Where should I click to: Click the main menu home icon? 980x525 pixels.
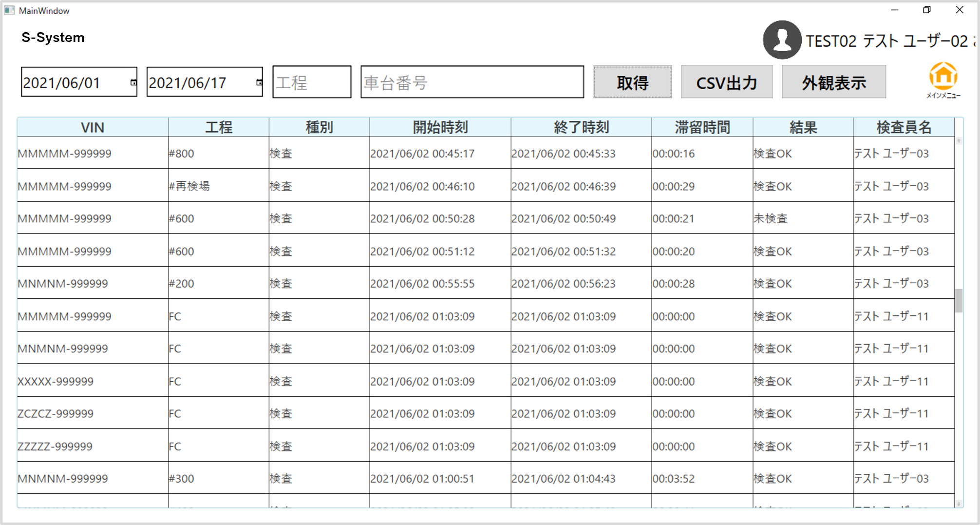(x=943, y=78)
